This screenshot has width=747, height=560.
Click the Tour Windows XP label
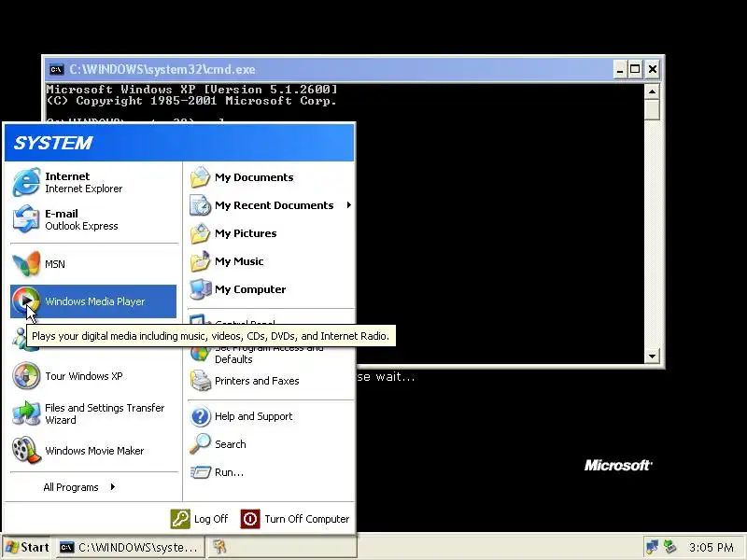[x=84, y=376]
